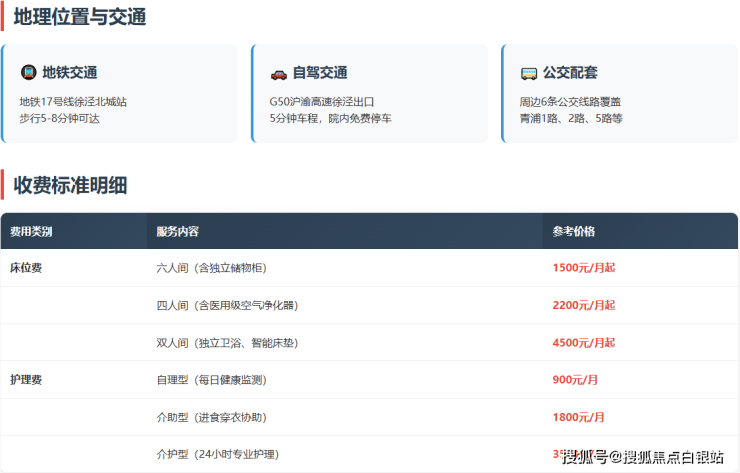The height and width of the screenshot is (473, 740).
Task: Click the 参考价格 column header
Action: click(574, 231)
